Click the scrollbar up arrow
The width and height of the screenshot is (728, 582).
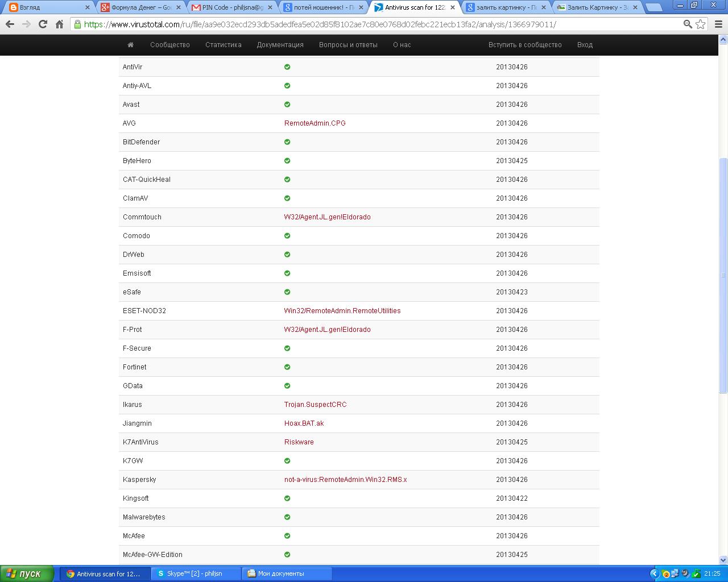coord(723,39)
